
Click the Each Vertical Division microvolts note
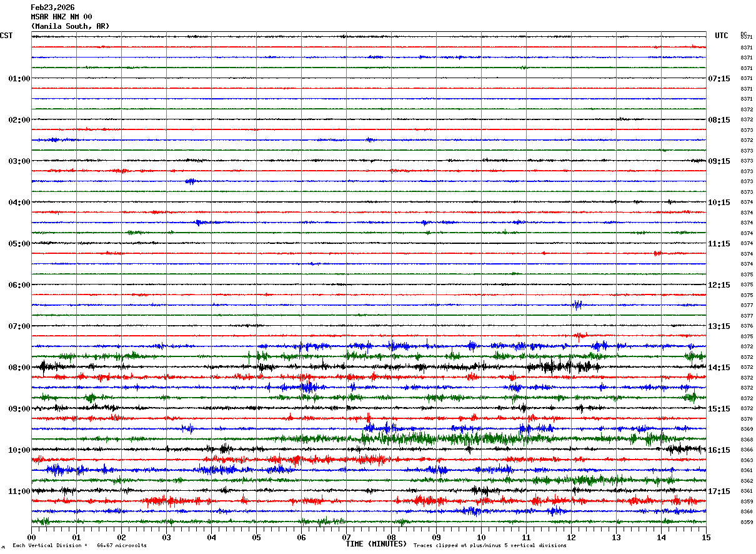tap(79, 546)
